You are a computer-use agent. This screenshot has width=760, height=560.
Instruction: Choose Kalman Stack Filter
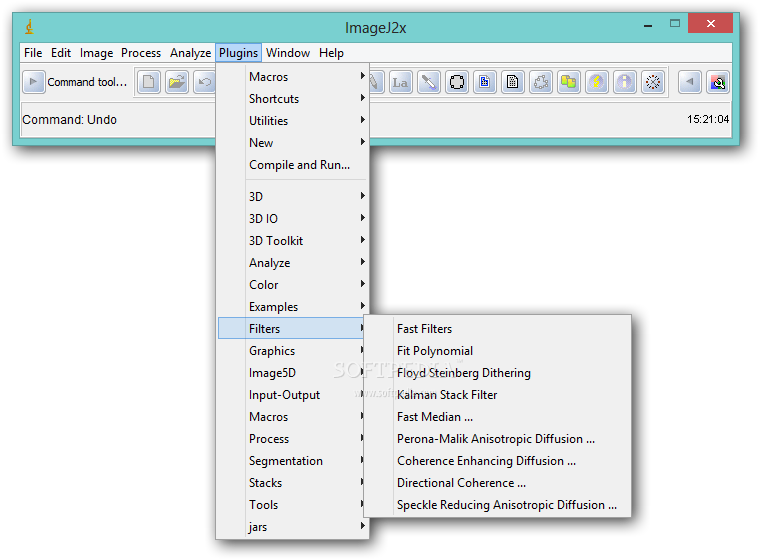(498, 395)
